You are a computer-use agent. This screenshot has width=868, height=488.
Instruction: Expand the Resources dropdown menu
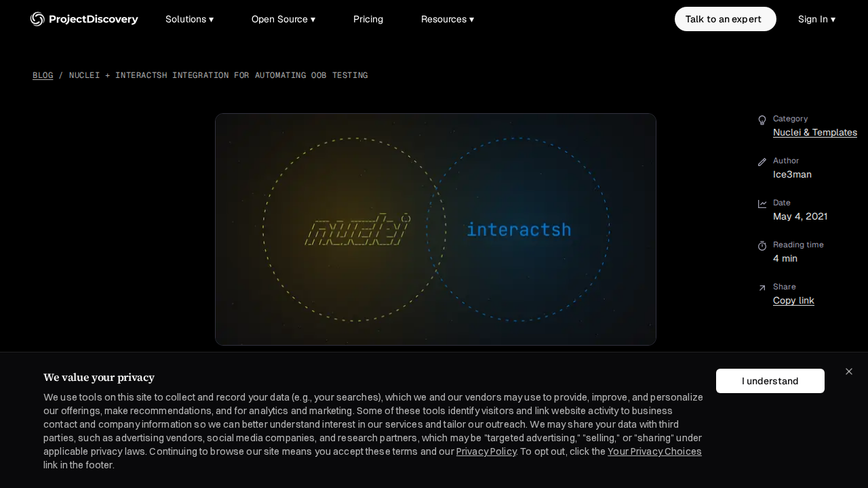coord(448,19)
